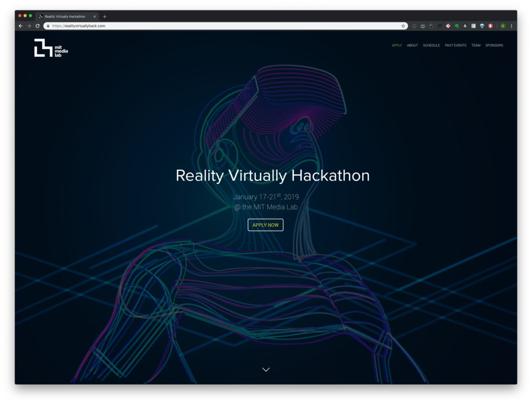Select APPLY in the navigation menu
The height and width of the screenshot is (404, 532).
pyautogui.click(x=396, y=45)
